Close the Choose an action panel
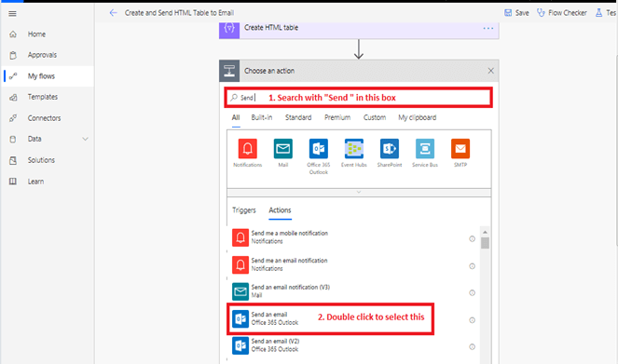This screenshot has width=618, height=364. pos(490,71)
